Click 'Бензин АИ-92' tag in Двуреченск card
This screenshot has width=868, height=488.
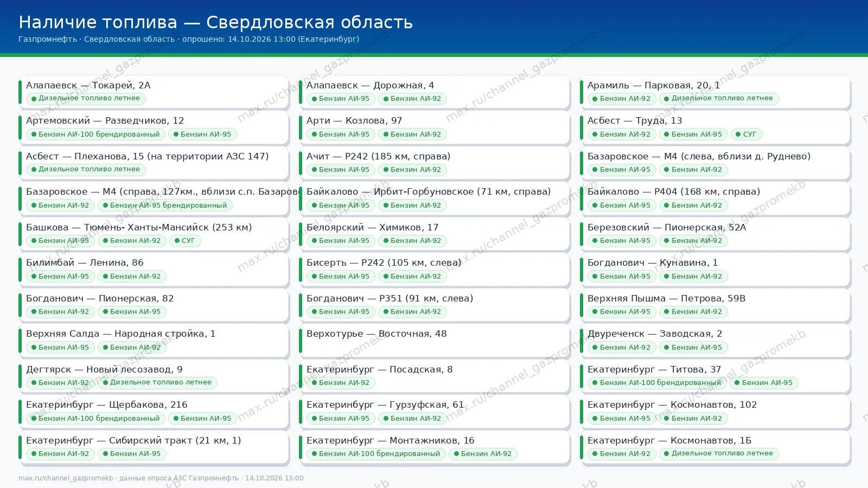coord(622,348)
